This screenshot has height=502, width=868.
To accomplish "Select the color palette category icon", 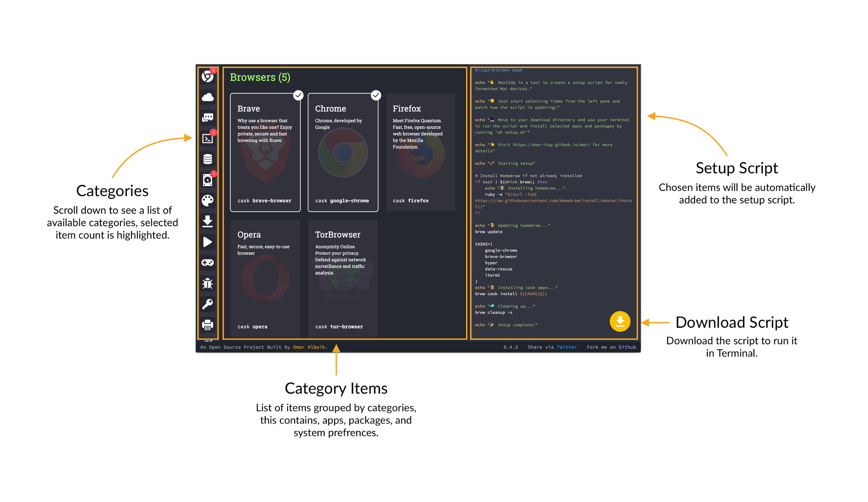I will click(x=207, y=201).
